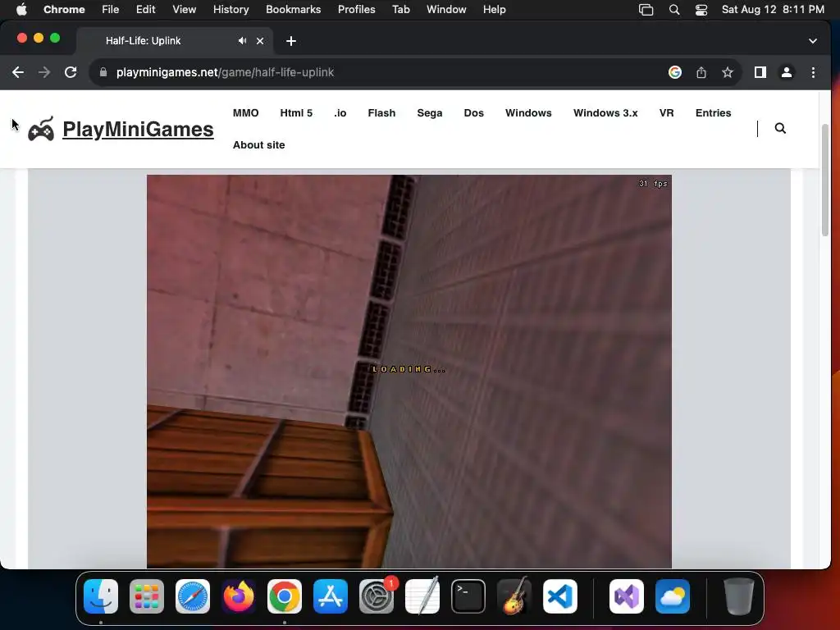840x630 pixels.
Task: Open the Window menu
Action: 446,10
